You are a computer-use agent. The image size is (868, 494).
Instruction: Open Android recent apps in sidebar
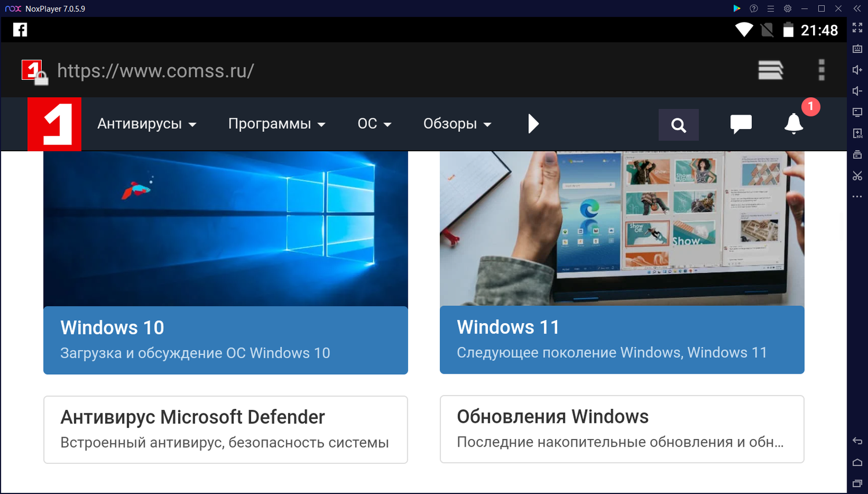(858, 484)
